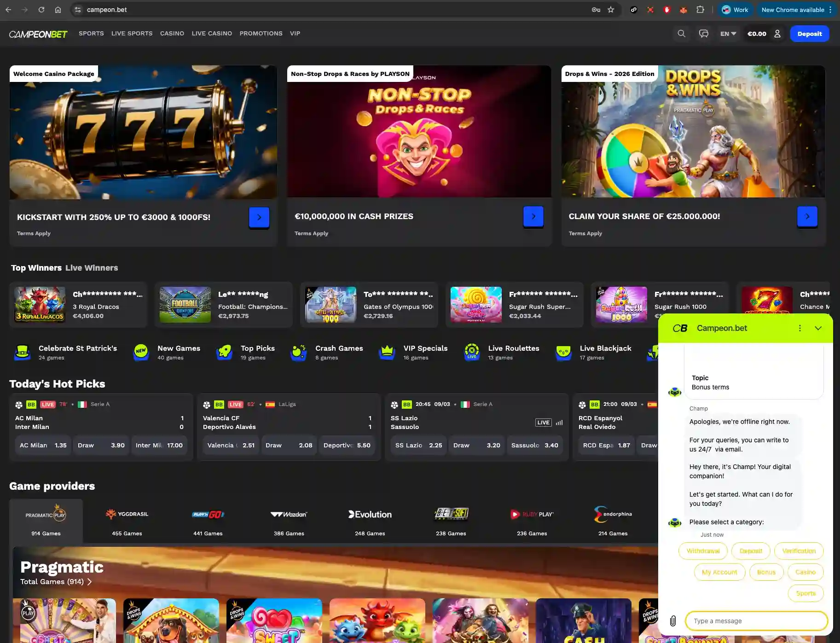Viewport: 840px width, 643px height.
Task: Choose the Bonus chat category
Action: [766, 572]
